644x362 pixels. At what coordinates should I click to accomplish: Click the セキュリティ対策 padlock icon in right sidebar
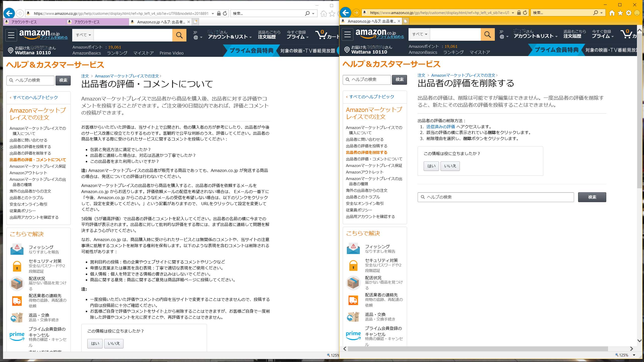point(353,265)
